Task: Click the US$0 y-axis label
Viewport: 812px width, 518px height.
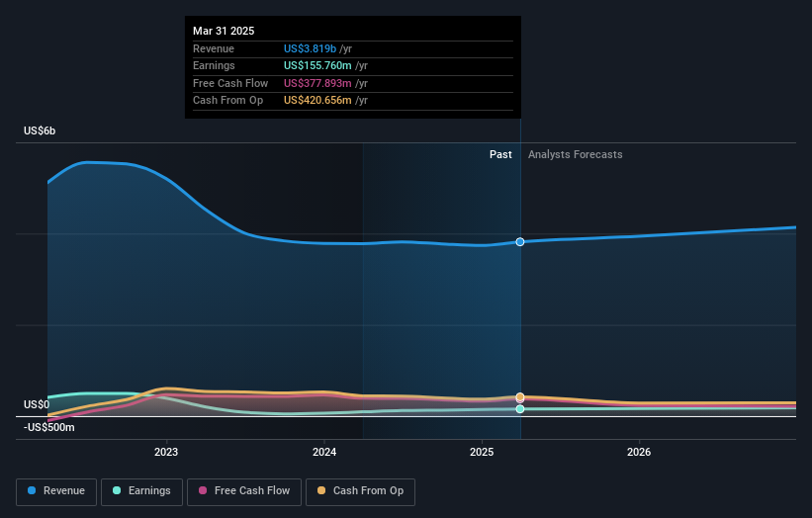Action: pyautogui.click(x=37, y=404)
